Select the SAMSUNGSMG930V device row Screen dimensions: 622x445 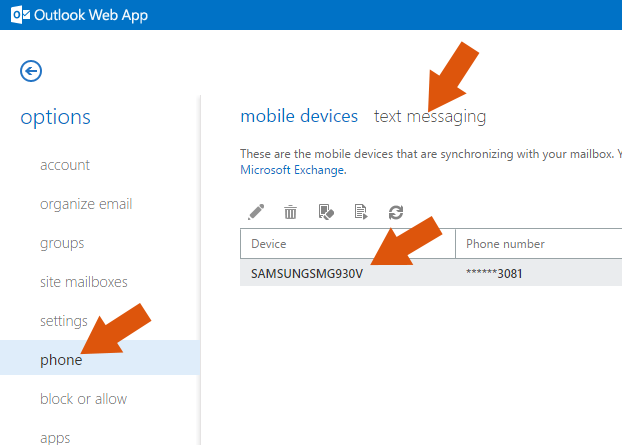click(431, 273)
